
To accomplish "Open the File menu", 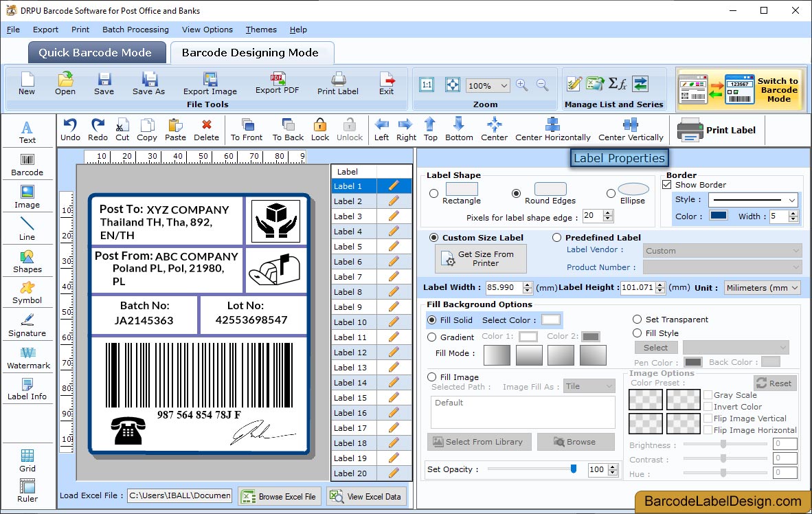I will 13,30.
